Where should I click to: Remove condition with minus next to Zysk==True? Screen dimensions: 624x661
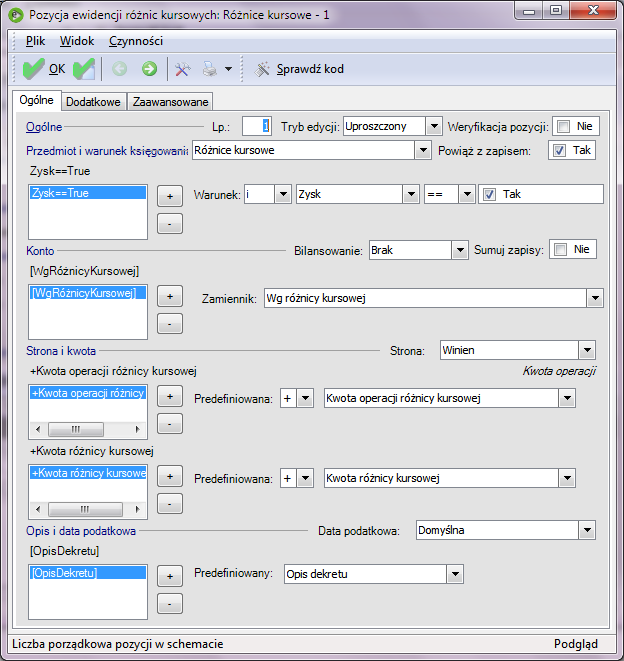[x=170, y=223]
